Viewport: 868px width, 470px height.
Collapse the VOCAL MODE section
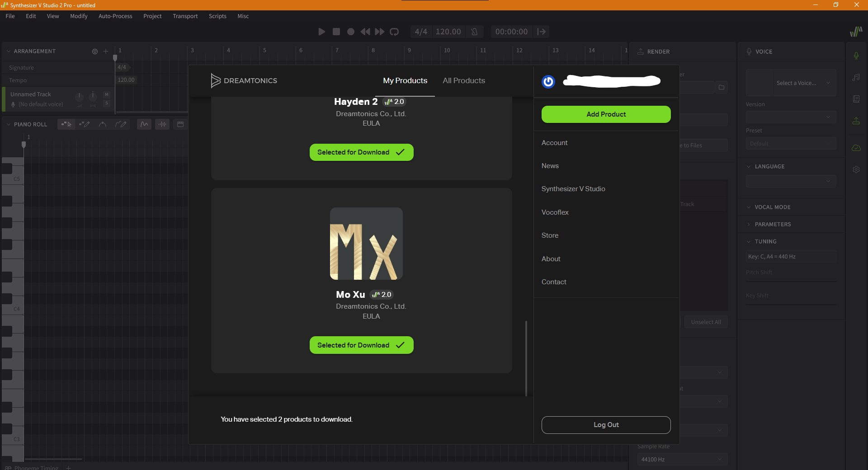coord(749,207)
